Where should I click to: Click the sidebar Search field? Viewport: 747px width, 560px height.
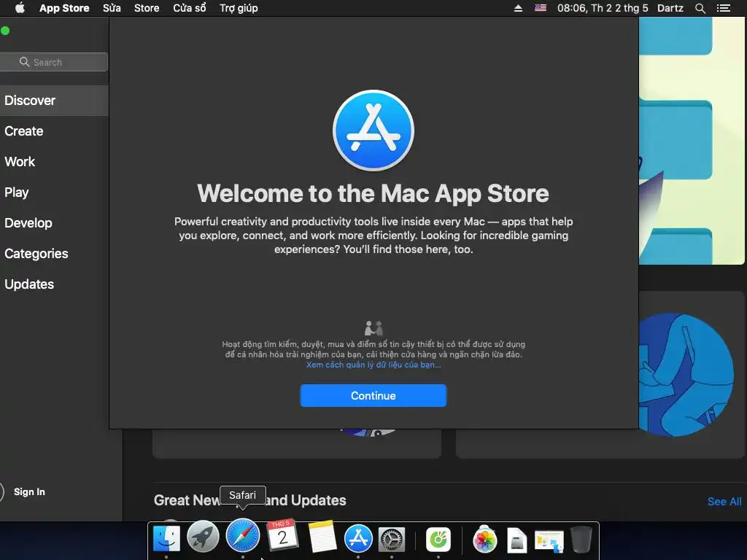[x=54, y=62]
